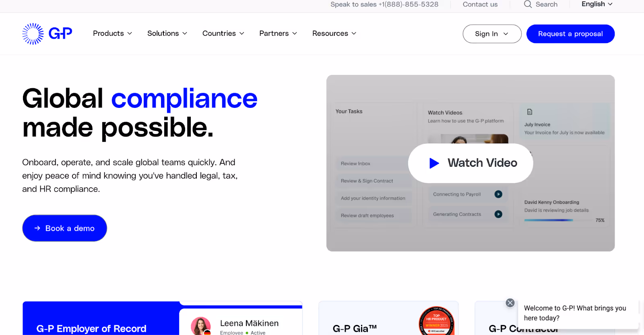Click Leena Mäkinen's profile photo
644x335 pixels.
[201, 326]
